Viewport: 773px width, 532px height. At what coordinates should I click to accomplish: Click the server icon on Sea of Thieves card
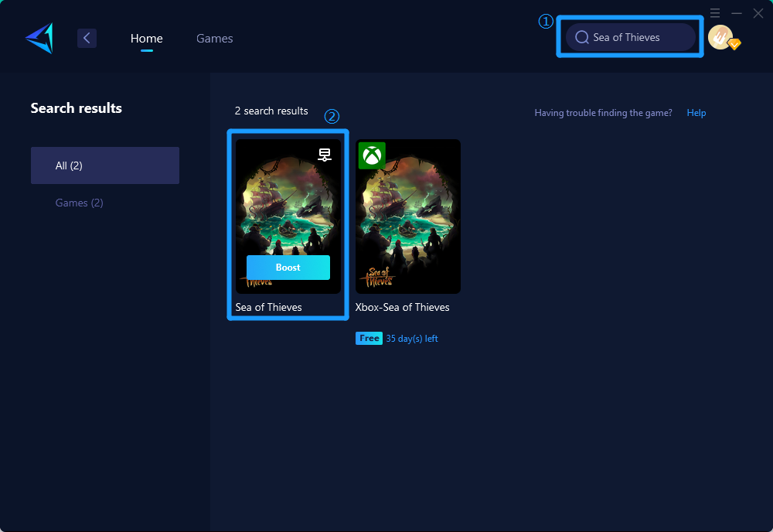coord(325,155)
